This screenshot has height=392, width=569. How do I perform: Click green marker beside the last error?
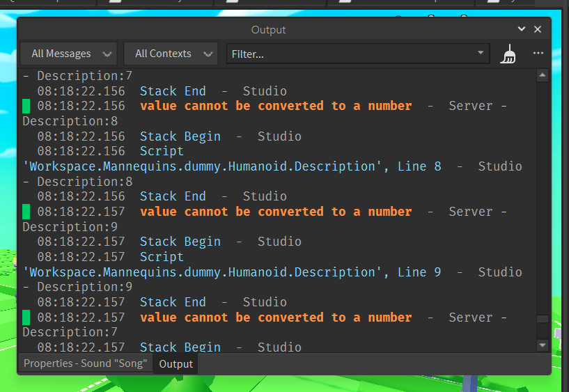point(26,318)
